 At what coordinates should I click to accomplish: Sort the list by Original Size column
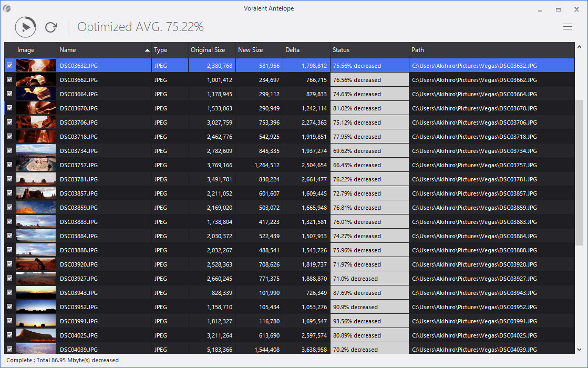pos(208,50)
